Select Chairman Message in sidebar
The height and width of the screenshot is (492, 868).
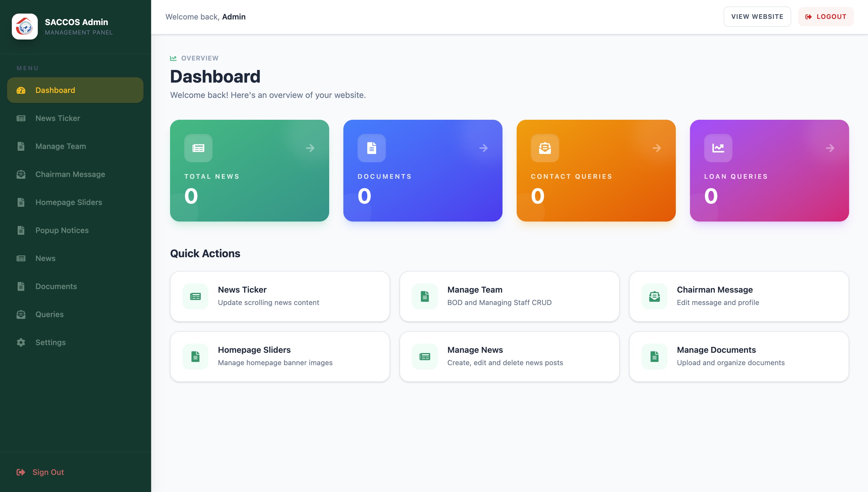[x=75, y=174]
